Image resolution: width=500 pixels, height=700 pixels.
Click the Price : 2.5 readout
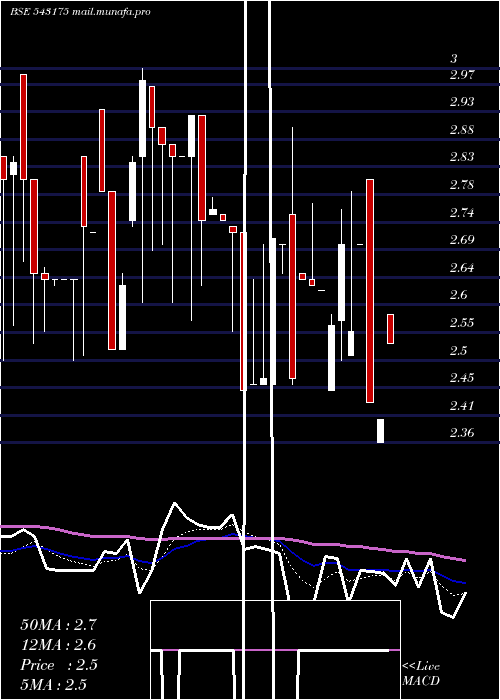coord(58,665)
